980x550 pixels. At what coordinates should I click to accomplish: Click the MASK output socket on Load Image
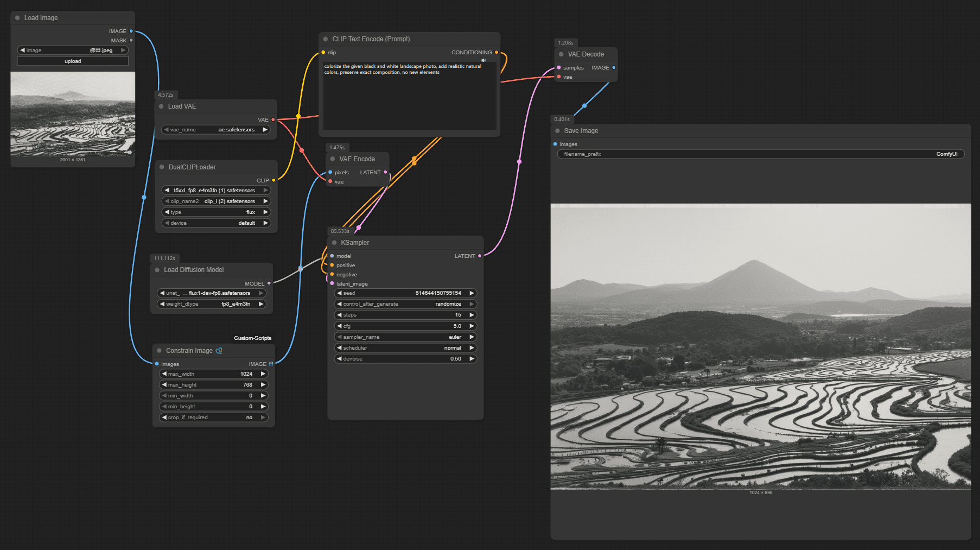[131, 40]
